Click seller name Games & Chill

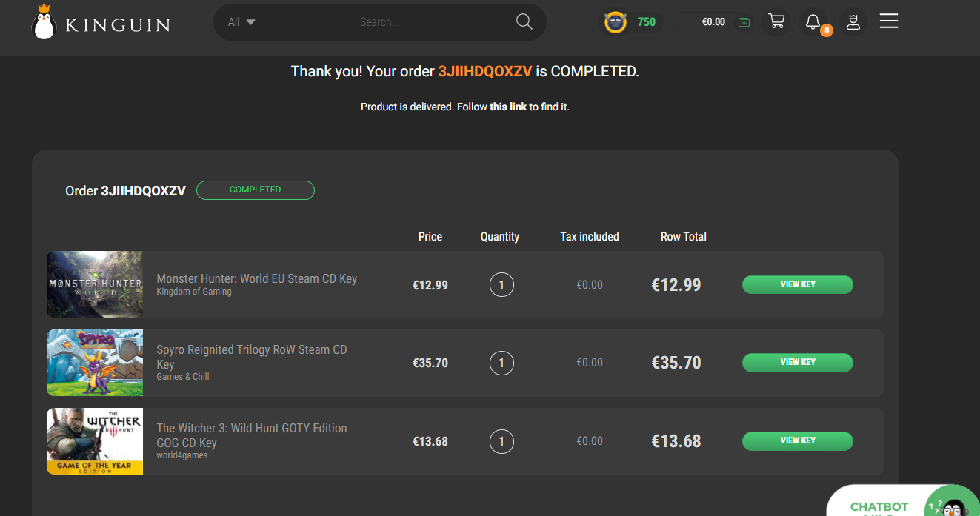coord(183,377)
